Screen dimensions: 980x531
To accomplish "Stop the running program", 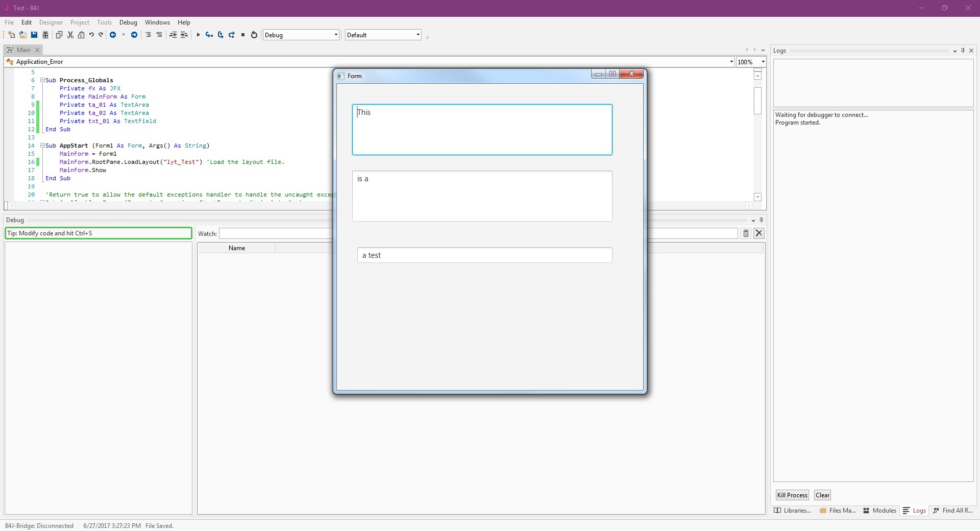I will (x=243, y=35).
